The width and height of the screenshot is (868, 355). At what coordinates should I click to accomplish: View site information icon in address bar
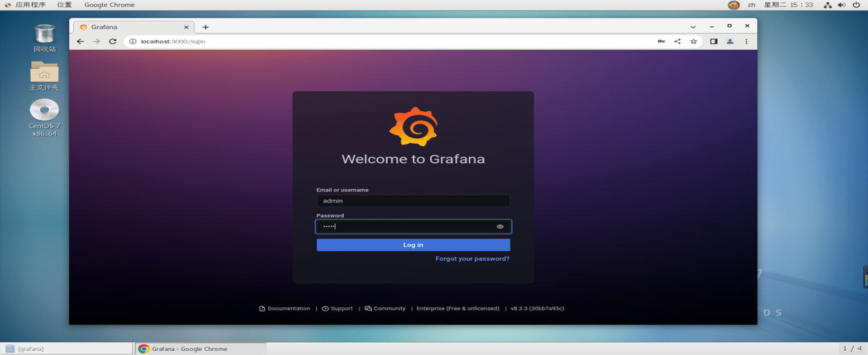click(133, 41)
